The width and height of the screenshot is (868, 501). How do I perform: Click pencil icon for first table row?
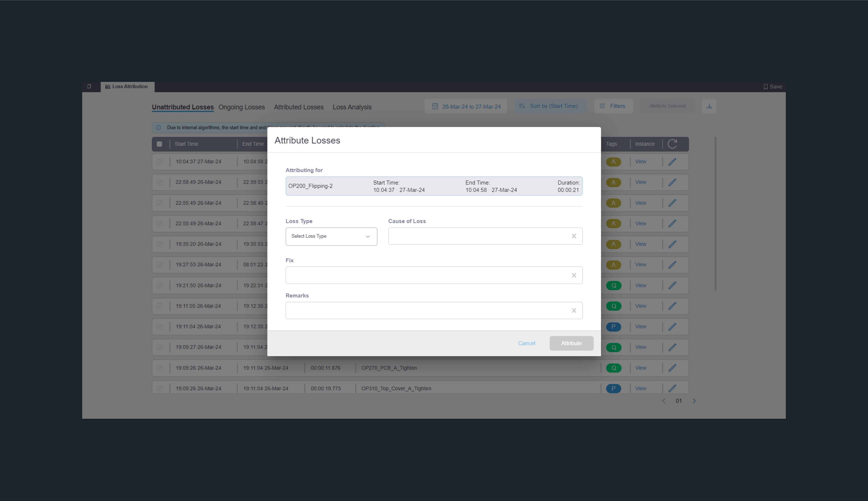coord(672,162)
